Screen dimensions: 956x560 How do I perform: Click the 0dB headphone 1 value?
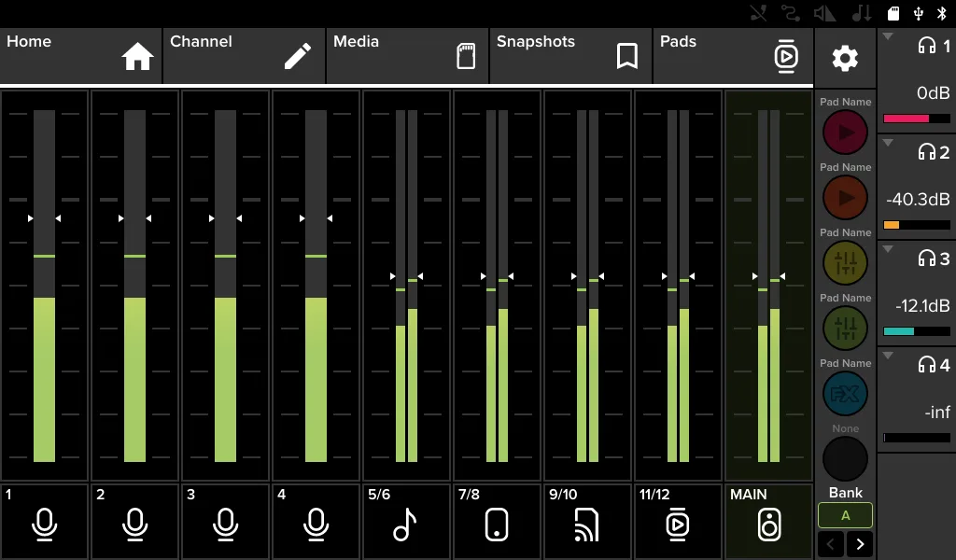point(934,92)
